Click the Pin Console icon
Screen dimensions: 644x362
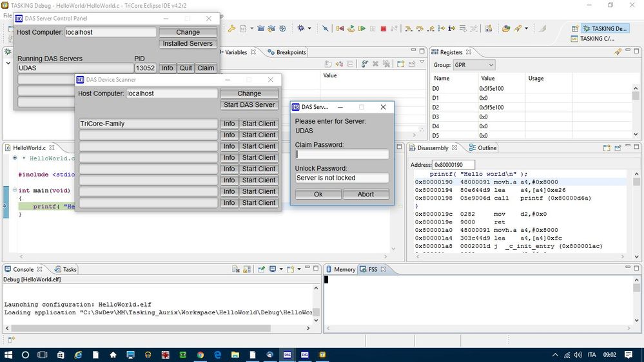click(x=261, y=269)
